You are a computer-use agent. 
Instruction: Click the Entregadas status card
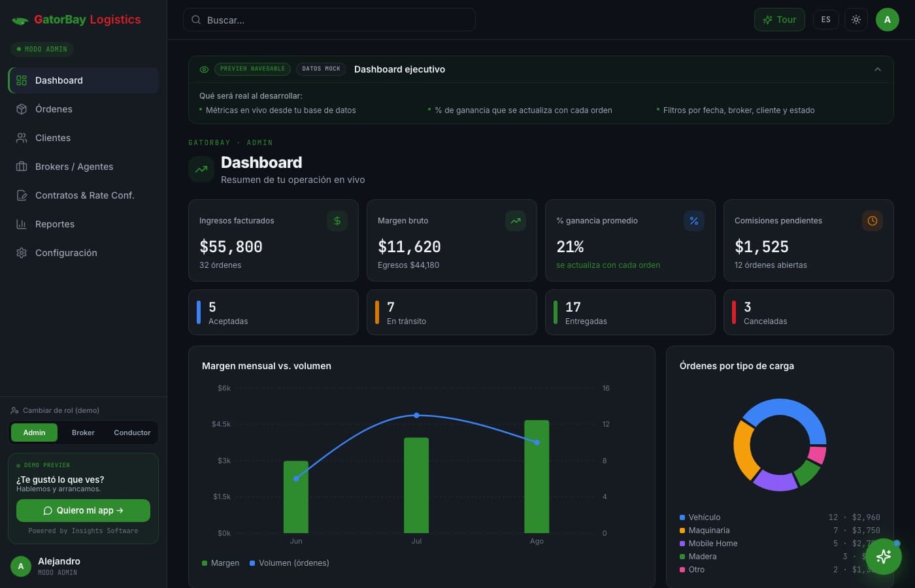click(x=630, y=312)
